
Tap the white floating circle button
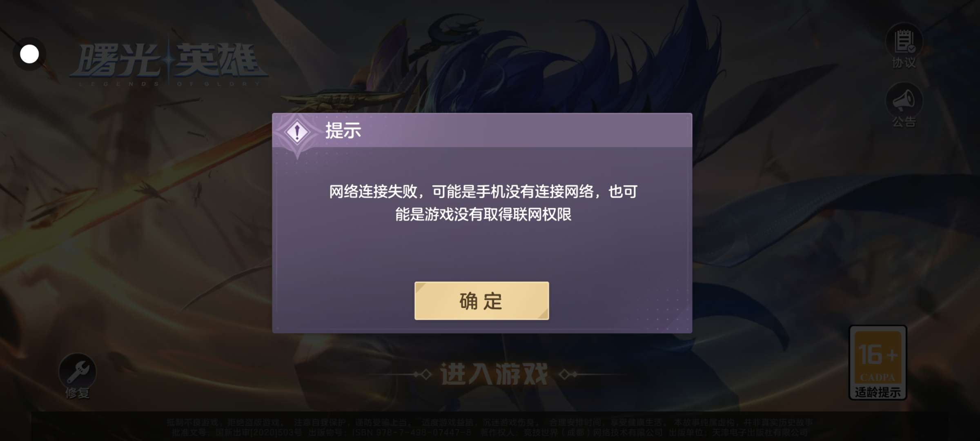29,54
